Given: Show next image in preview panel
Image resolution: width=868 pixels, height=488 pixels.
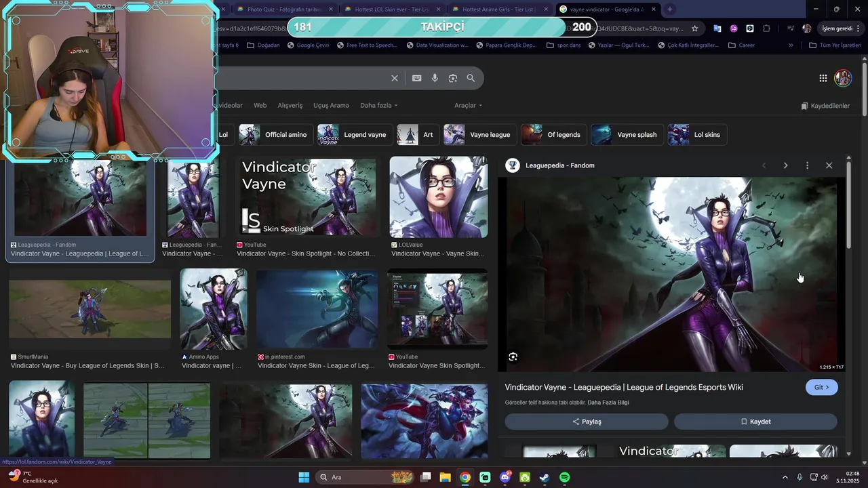Looking at the screenshot, I should [785, 165].
